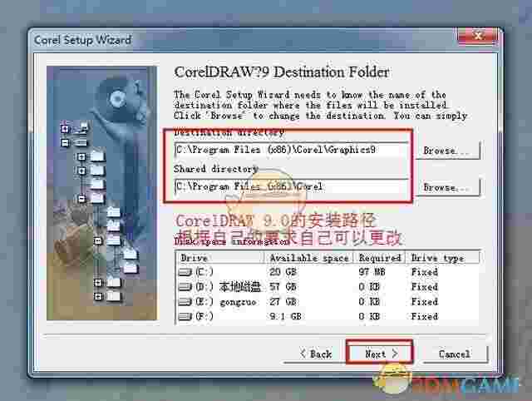Browse for the destination directory
The height and width of the screenshot is (401, 532).
click(447, 151)
